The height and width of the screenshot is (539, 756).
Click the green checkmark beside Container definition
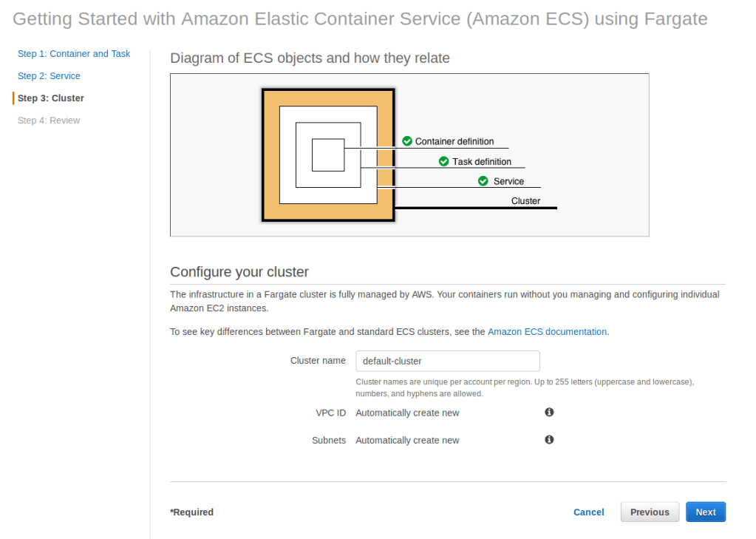[407, 141]
